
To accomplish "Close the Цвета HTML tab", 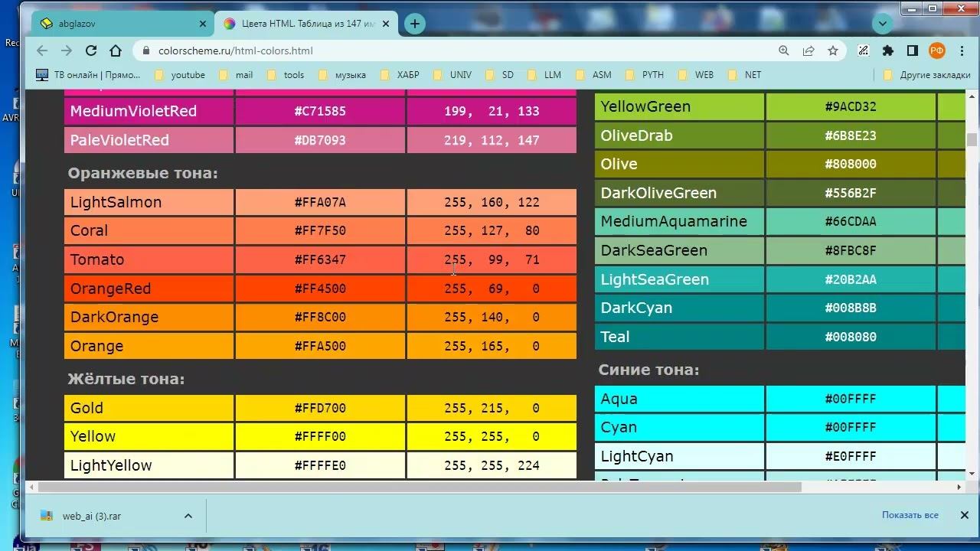I will coord(386,24).
